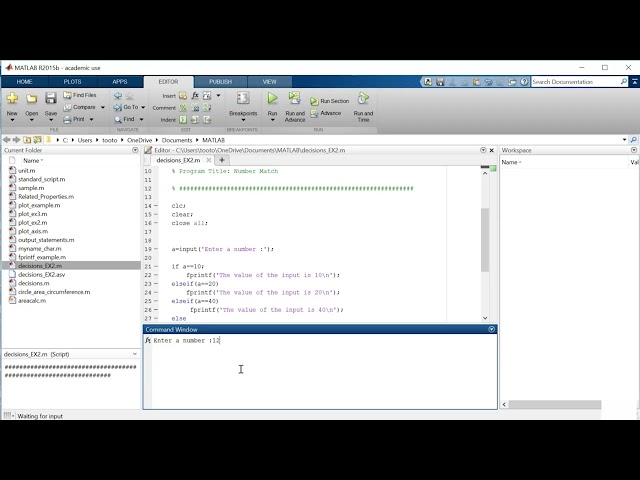Toggle breakpoint on line 14 dash

(x=156, y=206)
